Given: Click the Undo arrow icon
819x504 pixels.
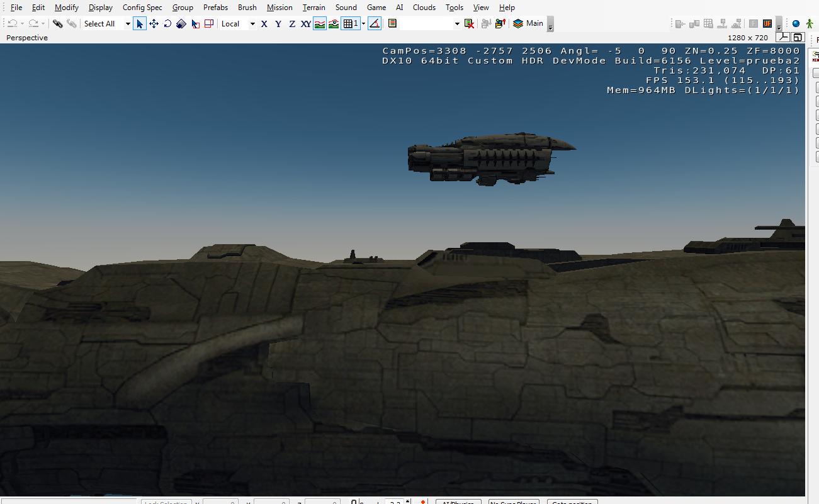Looking at the screenshot, I should pyautogui.click(x=12, y=24).
